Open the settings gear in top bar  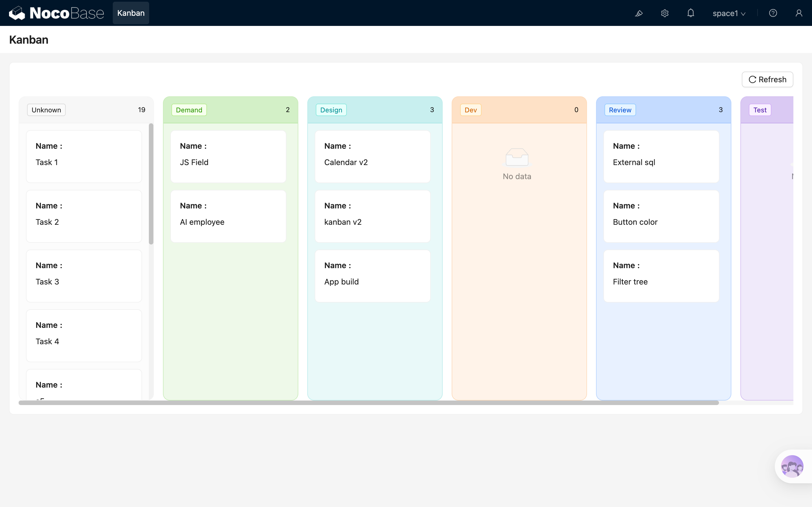665,13
